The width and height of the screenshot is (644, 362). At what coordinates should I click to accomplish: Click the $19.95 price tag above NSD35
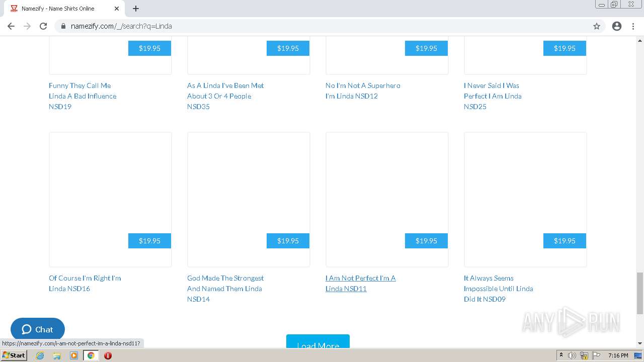coord(288,48)
